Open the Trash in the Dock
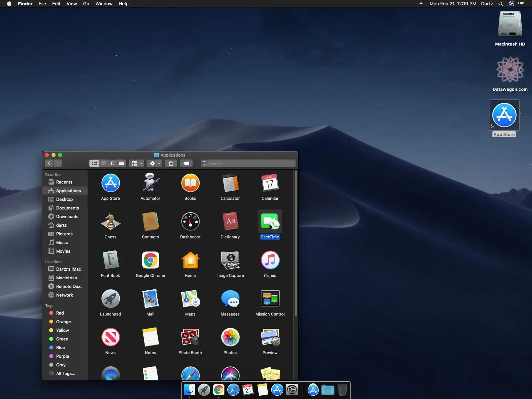 coord(342,390)
